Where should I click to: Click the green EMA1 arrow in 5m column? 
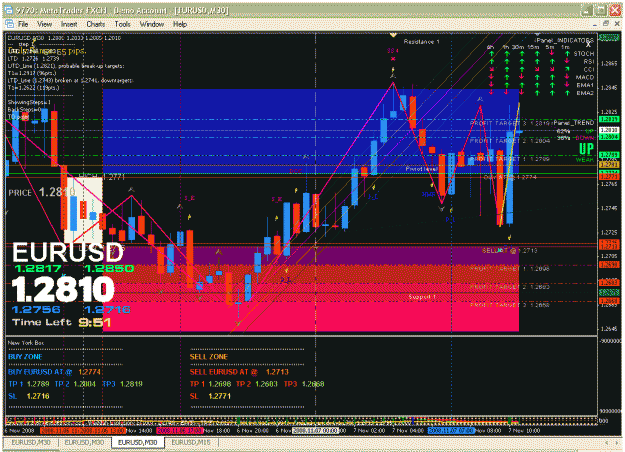552,85
